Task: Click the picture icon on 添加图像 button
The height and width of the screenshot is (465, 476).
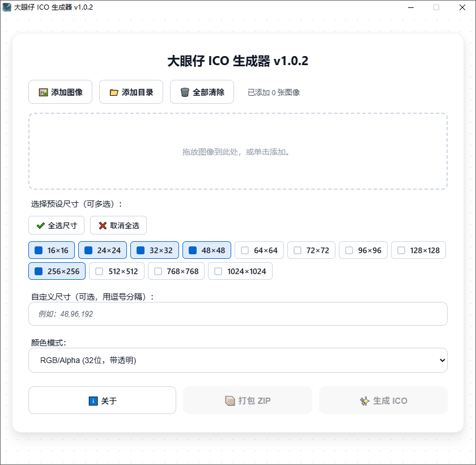Action: coord(42,91)
